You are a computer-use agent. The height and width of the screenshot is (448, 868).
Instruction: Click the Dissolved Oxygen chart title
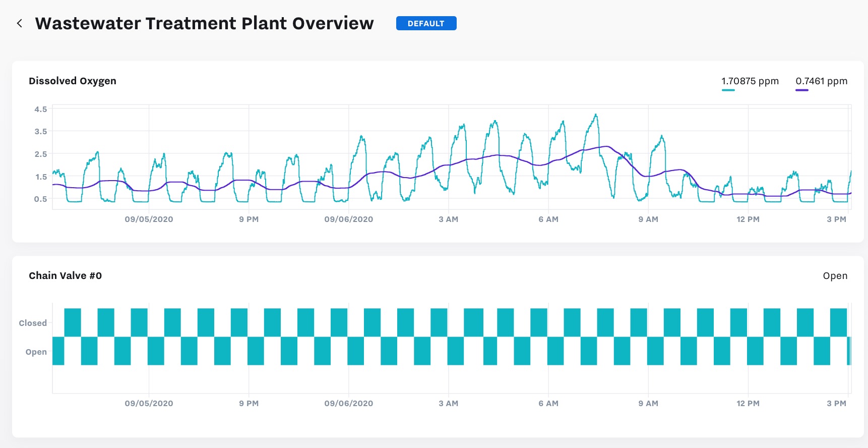point(73,81)
